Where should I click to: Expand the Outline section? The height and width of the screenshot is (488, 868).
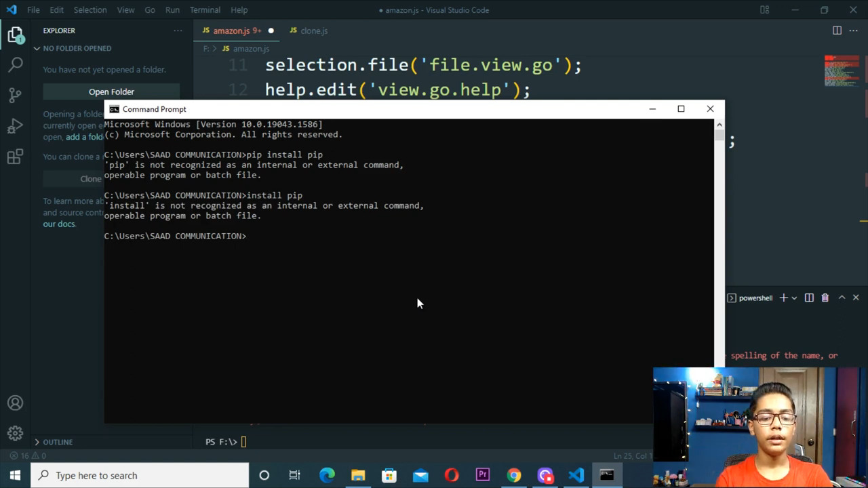[x=58, y=442]
